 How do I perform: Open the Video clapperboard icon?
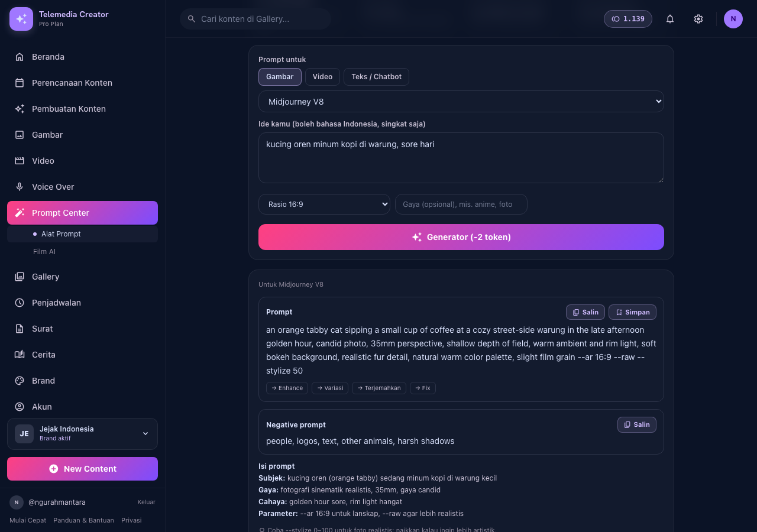(x=20, y=161)
